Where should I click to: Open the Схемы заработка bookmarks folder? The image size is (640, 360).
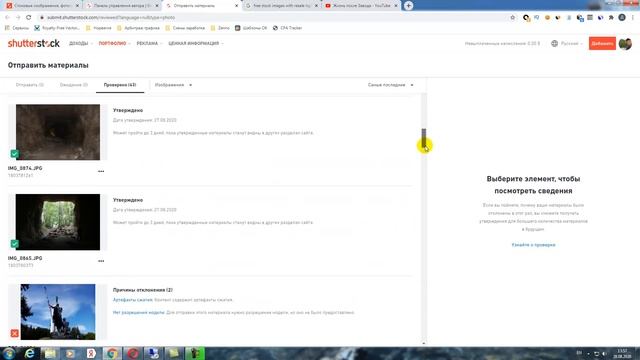coord(185,28)
